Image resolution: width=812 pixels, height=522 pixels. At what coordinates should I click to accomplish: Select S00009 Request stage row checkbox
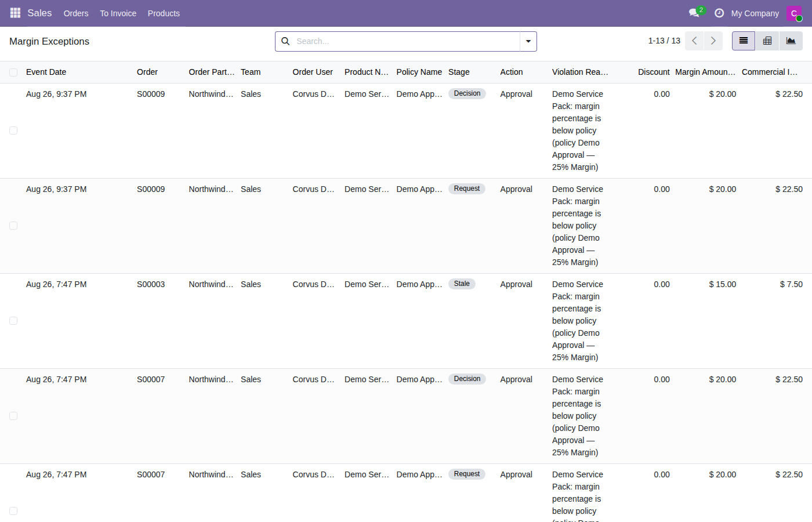tap(13, 226)
